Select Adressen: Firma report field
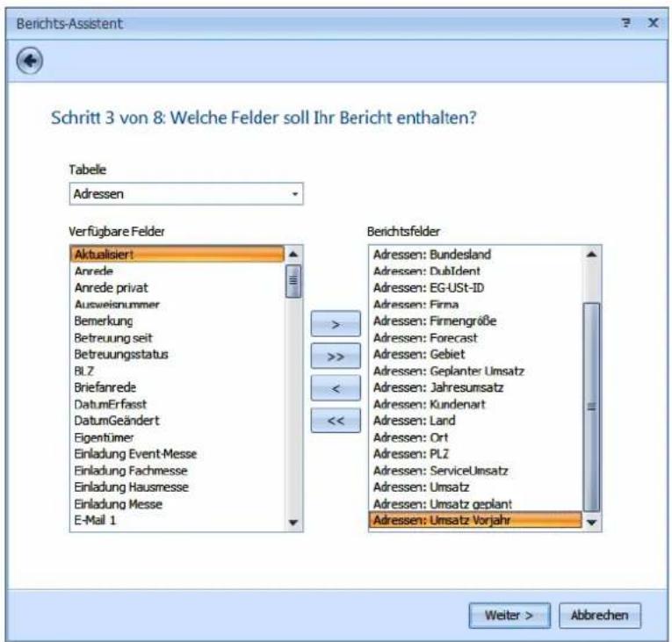The image size is (672, 642). pyautogui.click(x=475, y=304)
